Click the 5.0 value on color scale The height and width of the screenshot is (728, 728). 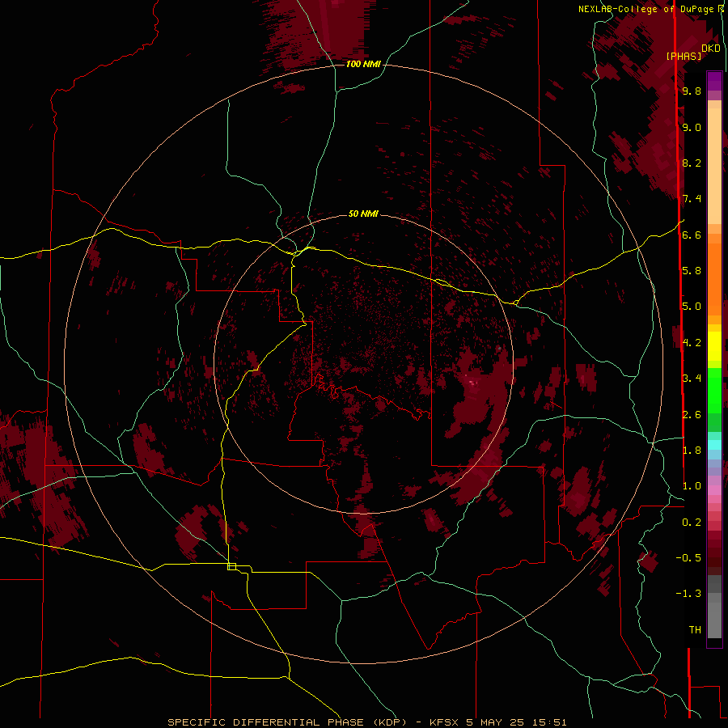coord(692,307)
